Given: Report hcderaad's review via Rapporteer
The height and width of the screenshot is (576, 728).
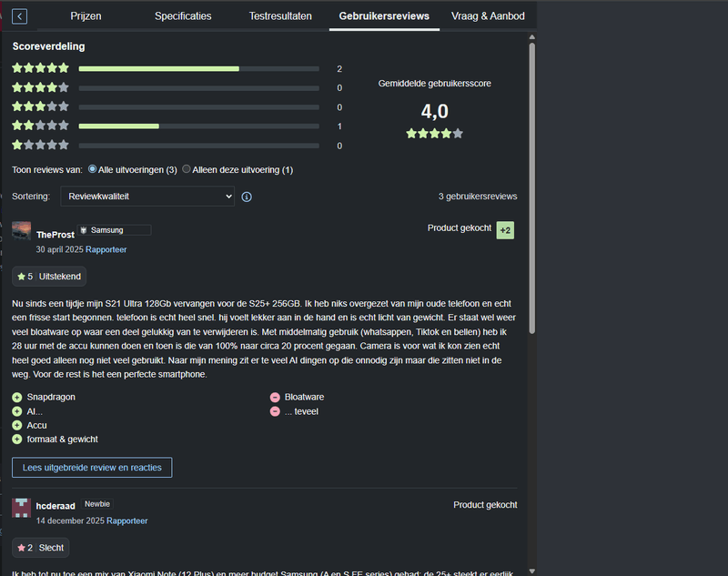Looking at the screenshot, I should point(126,520).
